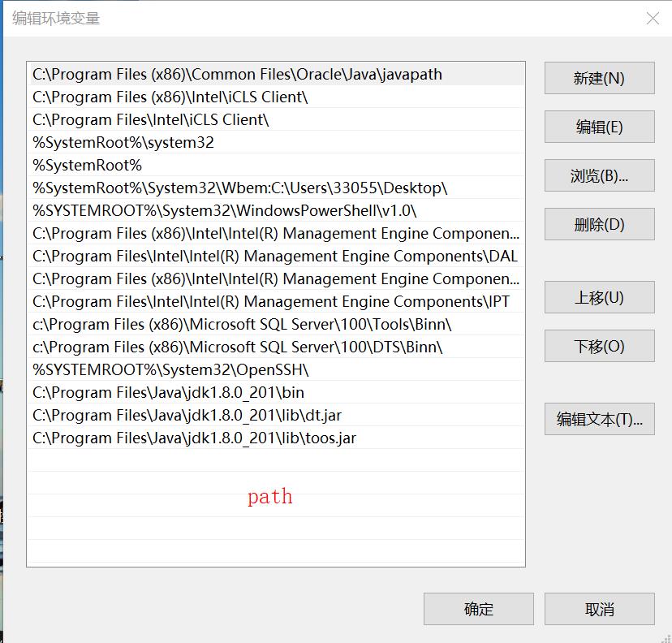Close the 编辑环境变量 dialog
The height and width of the screenshot is (643, 672).
pos(653,19)
